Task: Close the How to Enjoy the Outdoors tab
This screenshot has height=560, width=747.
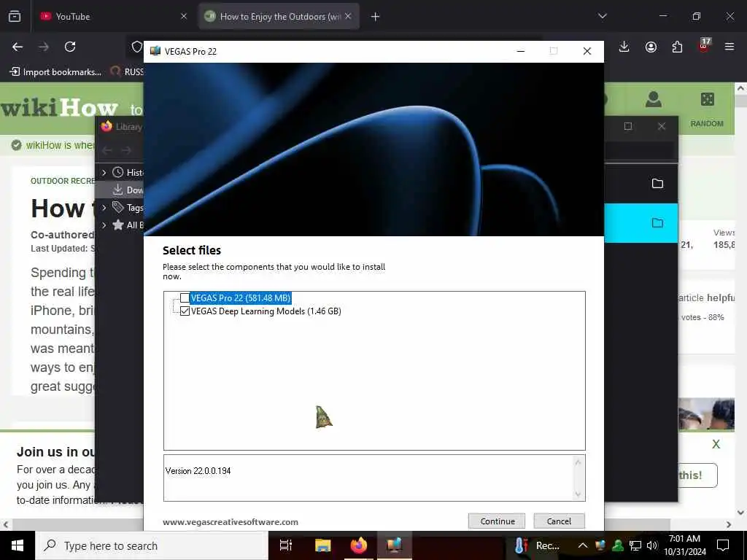Action: coord(348,16)
